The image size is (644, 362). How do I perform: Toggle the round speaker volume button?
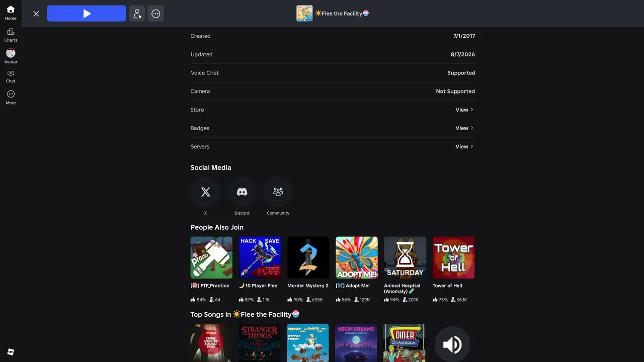click(x=452, y=344)
